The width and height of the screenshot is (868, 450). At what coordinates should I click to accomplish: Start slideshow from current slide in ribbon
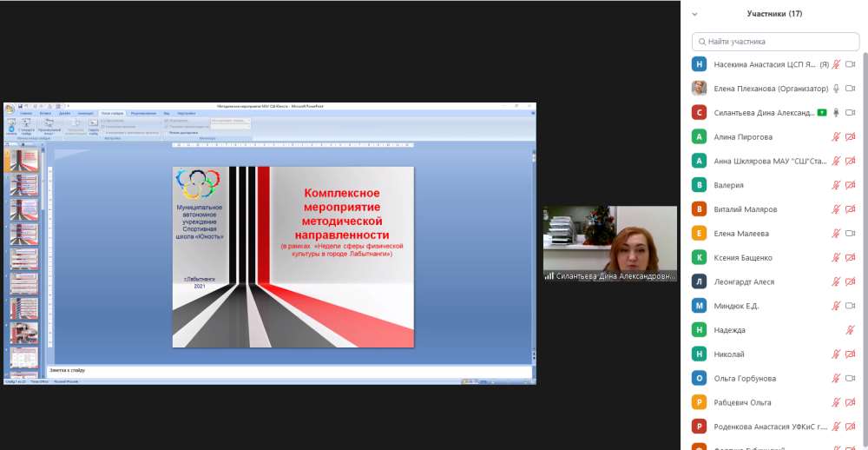point(26,127)
